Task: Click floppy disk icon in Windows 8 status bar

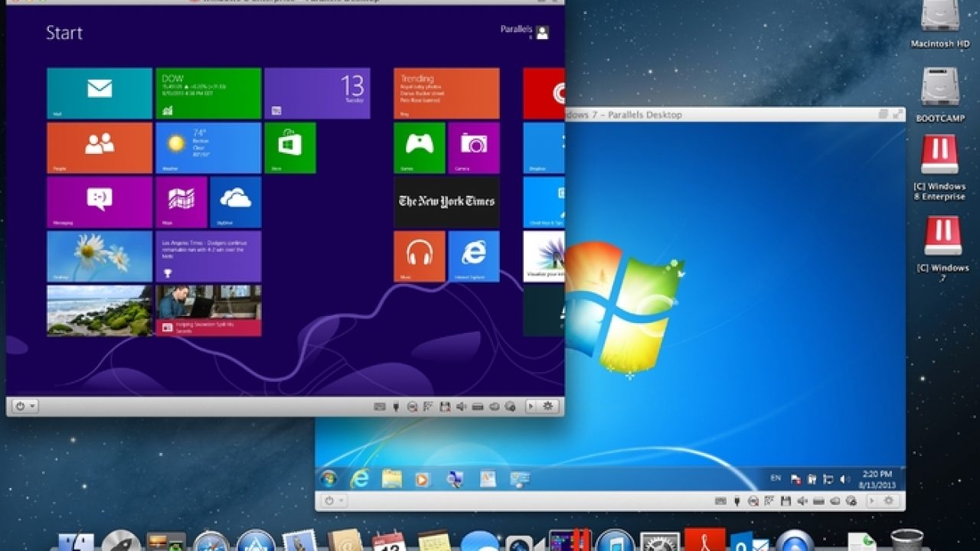Action: click(445, 406)
